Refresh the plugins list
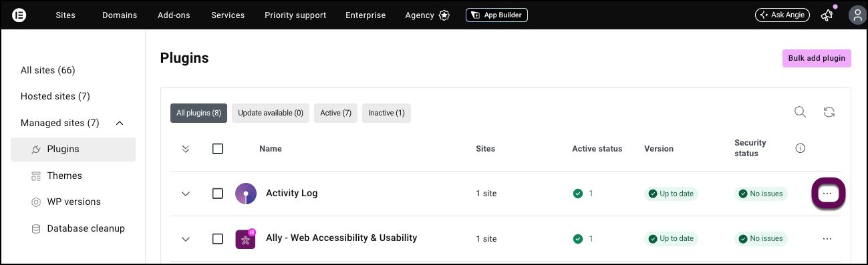868x265 pixels. point(829,112)
